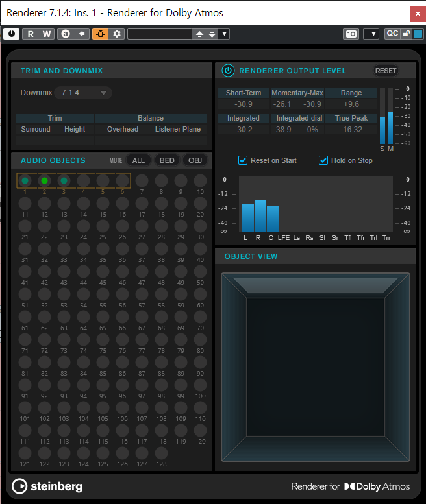Viewport: 426px width, 504px height.
Task: Click the RESET output level button
Action: pyautogui.click(x=386, y=71)
